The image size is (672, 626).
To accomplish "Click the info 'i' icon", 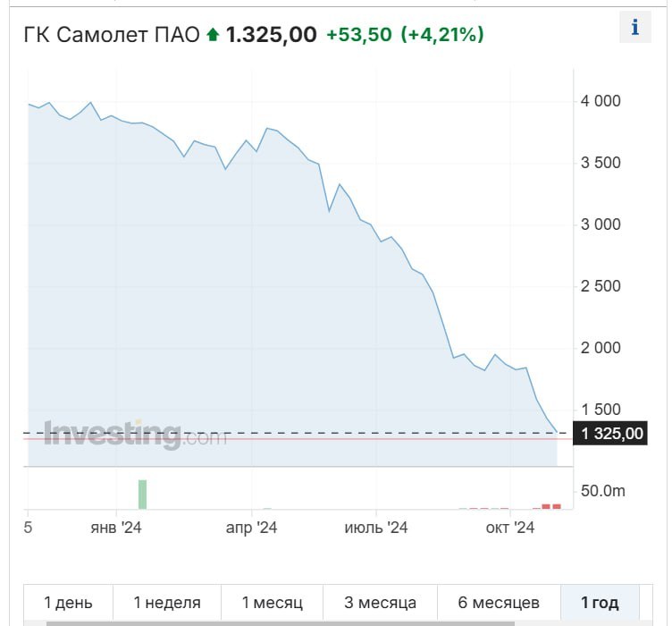I will click(x=635, y=28).
